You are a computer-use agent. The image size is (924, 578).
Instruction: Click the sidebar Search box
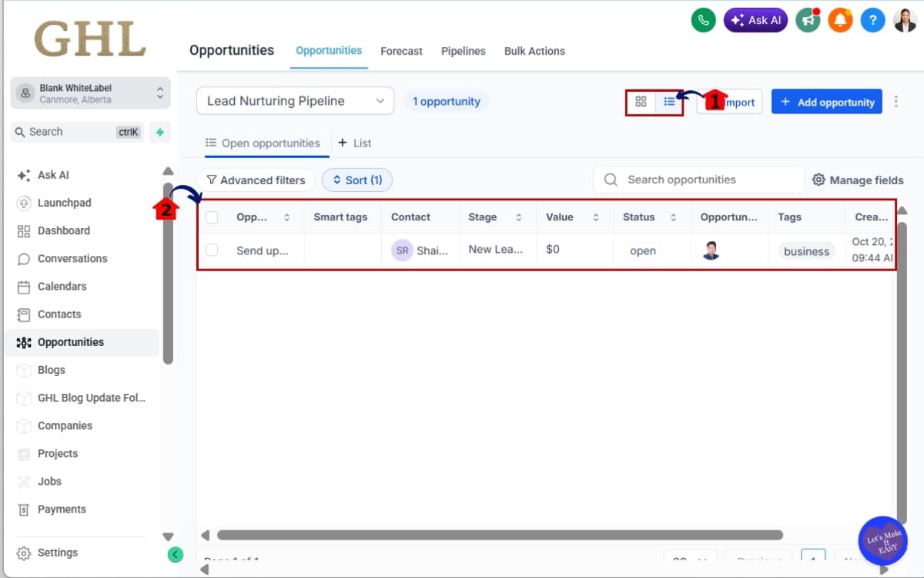(x=77, y=132)
